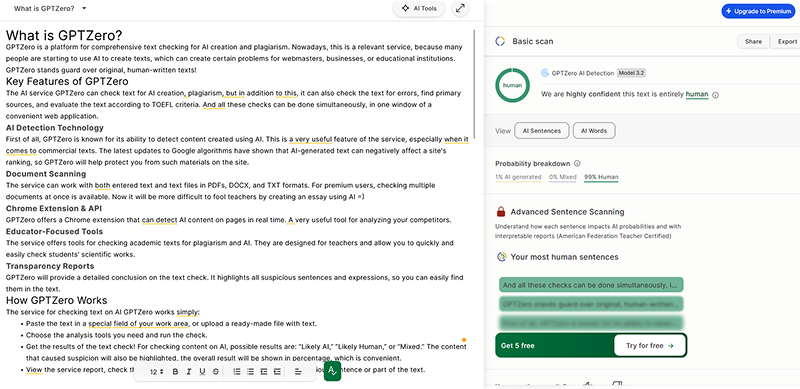The width and height of the screenshot is (800, 389).
Task: Select the '0% Mixed' label
Action: [563, 177]
